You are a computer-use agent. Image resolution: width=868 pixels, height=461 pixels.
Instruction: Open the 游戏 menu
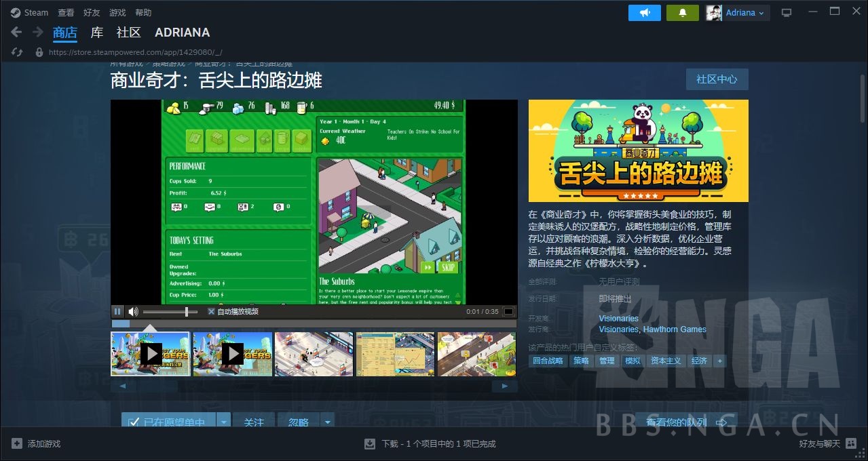pyautogui.click(x=117, y=12)
